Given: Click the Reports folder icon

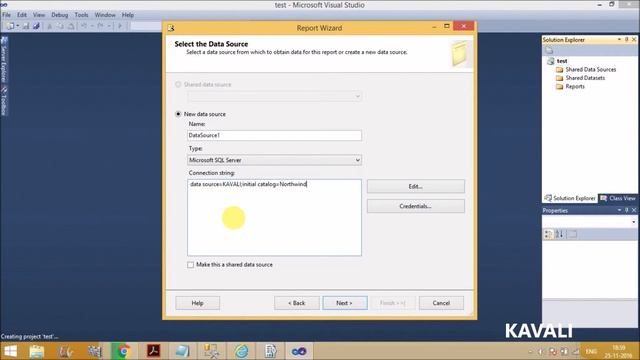Looking at the screenshot, I should point(560,87).
